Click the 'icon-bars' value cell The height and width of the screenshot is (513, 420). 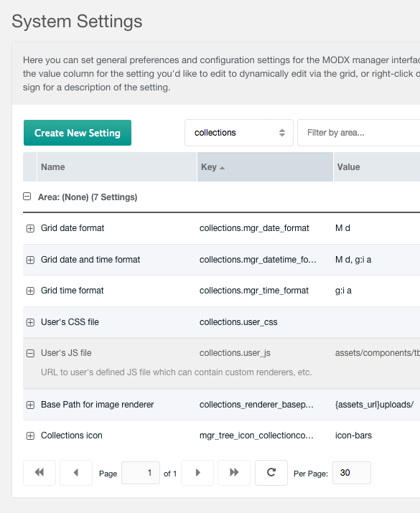[x=353, y=436]
